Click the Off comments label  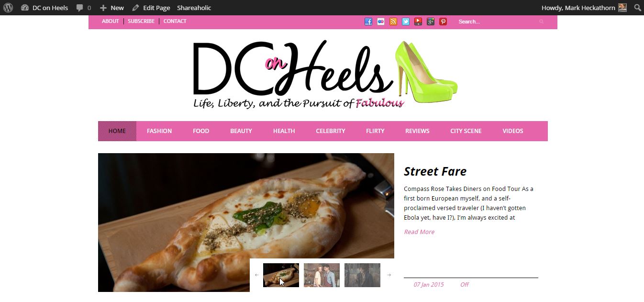pyautogui.click(x=465, y=285)
